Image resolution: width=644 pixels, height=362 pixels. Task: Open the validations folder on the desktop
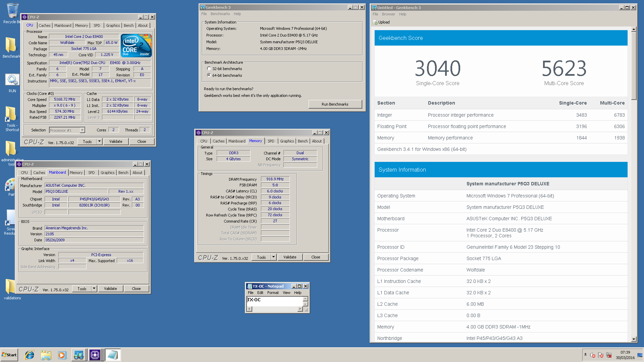point(11,287)
